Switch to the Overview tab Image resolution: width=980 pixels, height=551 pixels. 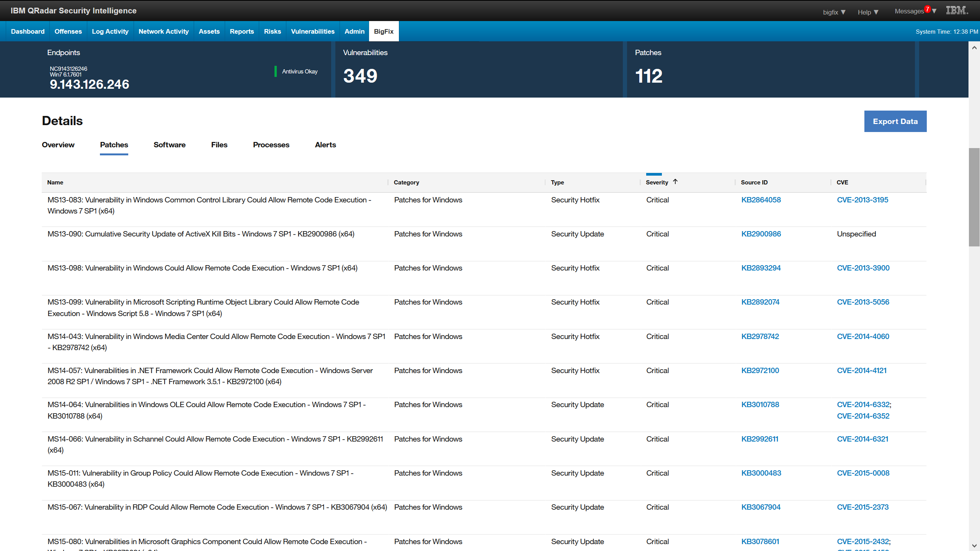[58, 145]
